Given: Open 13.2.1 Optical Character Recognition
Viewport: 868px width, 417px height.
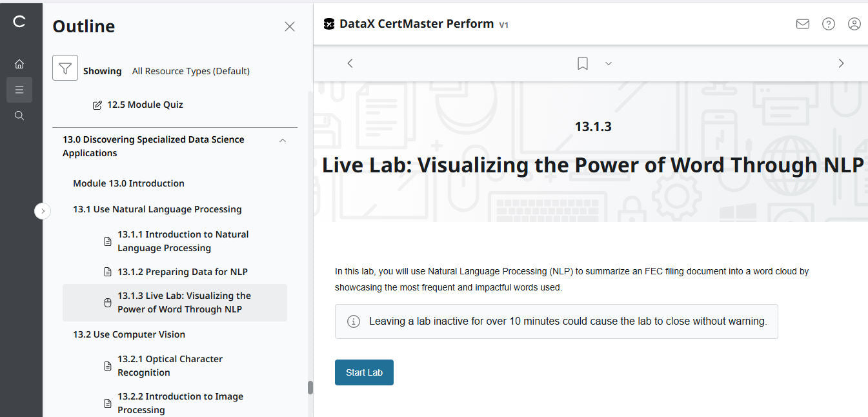Looking at the screenshot, I should [x=170, y=365].
